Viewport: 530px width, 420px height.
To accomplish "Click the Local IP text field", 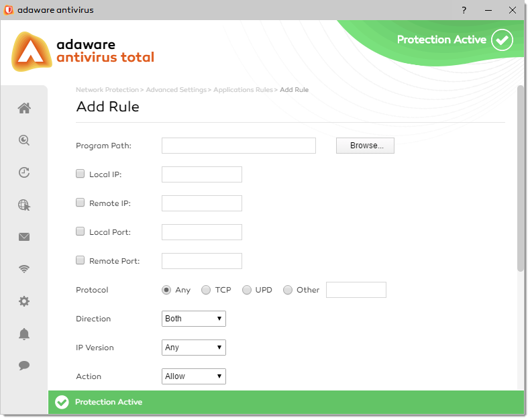I will pos(202,174).
